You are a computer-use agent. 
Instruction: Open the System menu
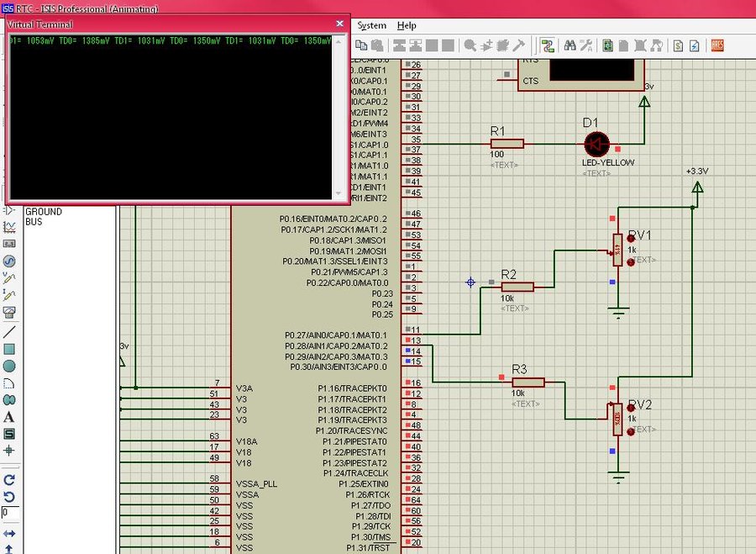tap(371, 26)
